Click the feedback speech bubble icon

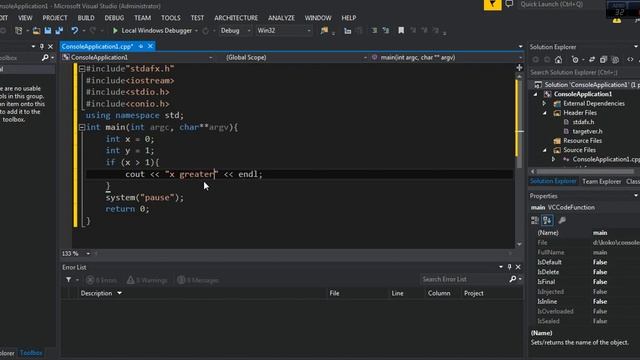(x=509, y=4)
